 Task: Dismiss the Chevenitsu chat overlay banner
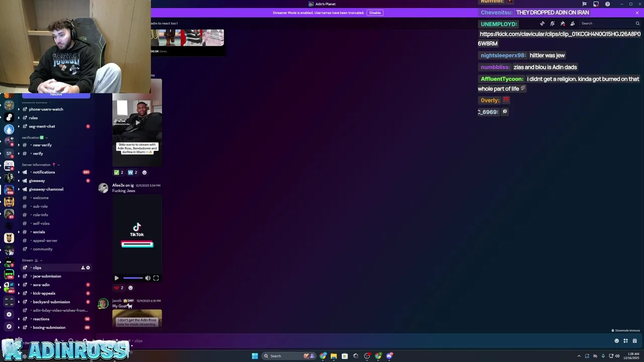tap(637, 13)
